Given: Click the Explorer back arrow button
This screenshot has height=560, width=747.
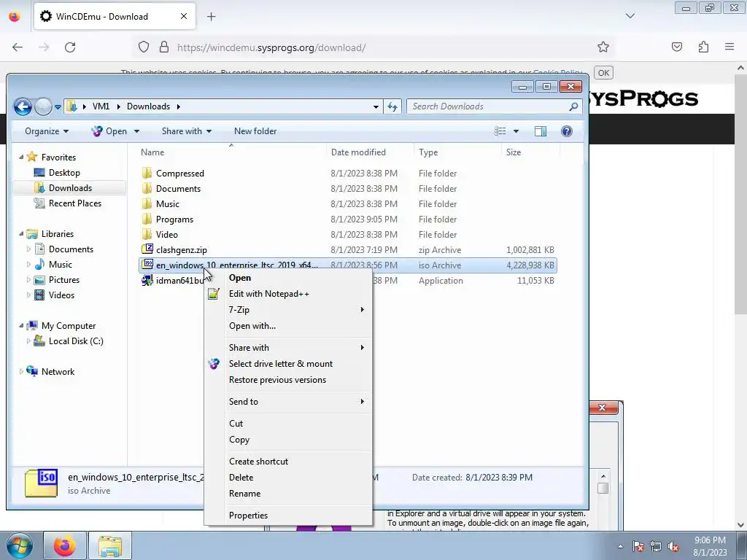Looking at the screenshot, I should (23, 106).
